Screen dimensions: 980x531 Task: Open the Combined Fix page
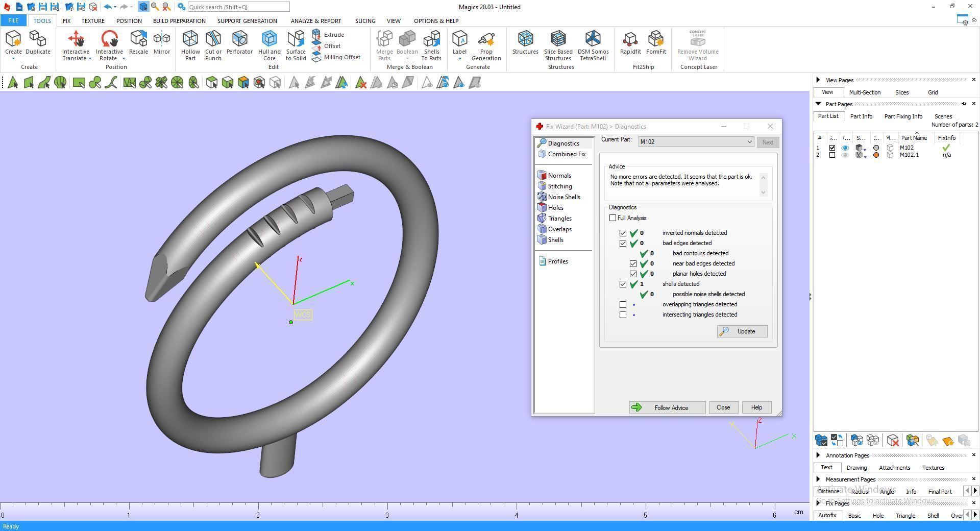pos(562,154)
